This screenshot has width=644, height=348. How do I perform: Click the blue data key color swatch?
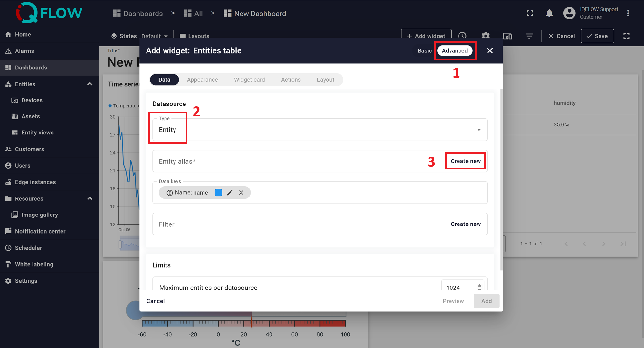click(218, 193)
